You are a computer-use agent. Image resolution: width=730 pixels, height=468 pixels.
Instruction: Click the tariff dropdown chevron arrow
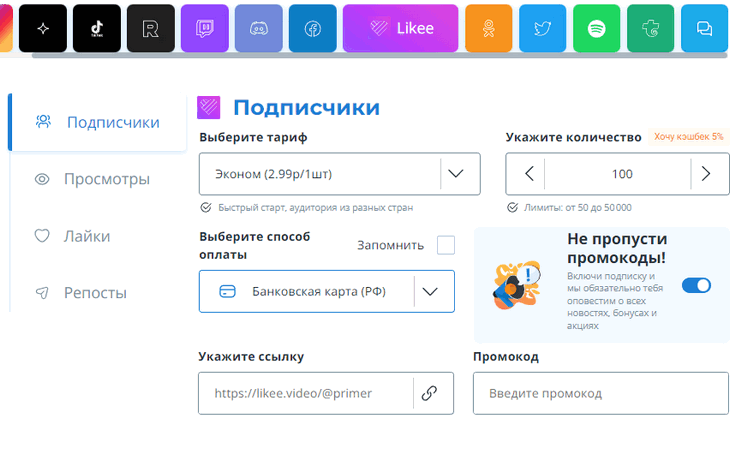pyautogui.click(x=455, y=174)
